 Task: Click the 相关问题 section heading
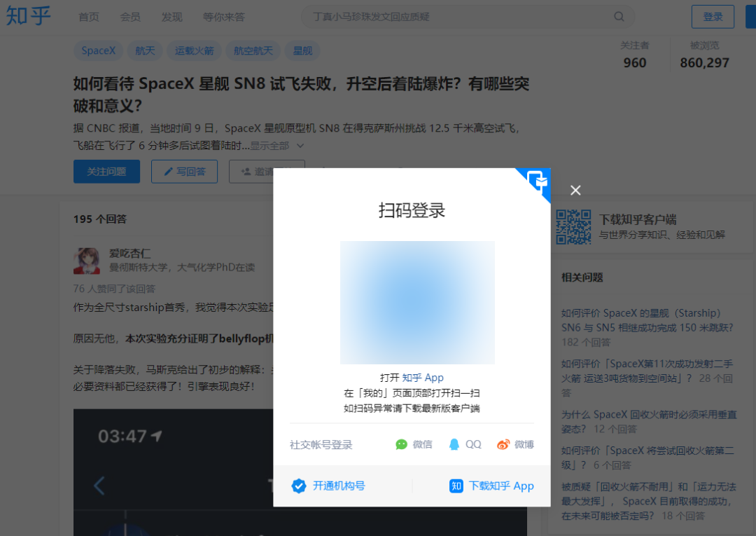(582, 277)
